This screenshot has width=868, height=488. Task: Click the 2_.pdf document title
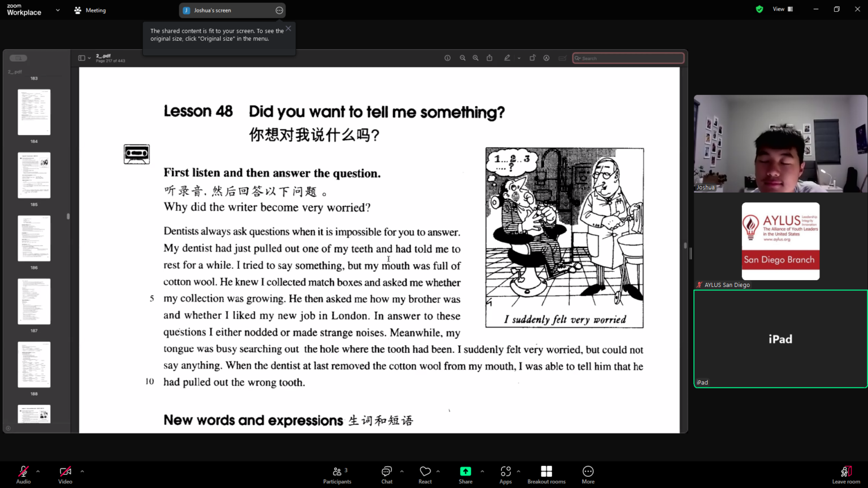(x=103, y=56)
